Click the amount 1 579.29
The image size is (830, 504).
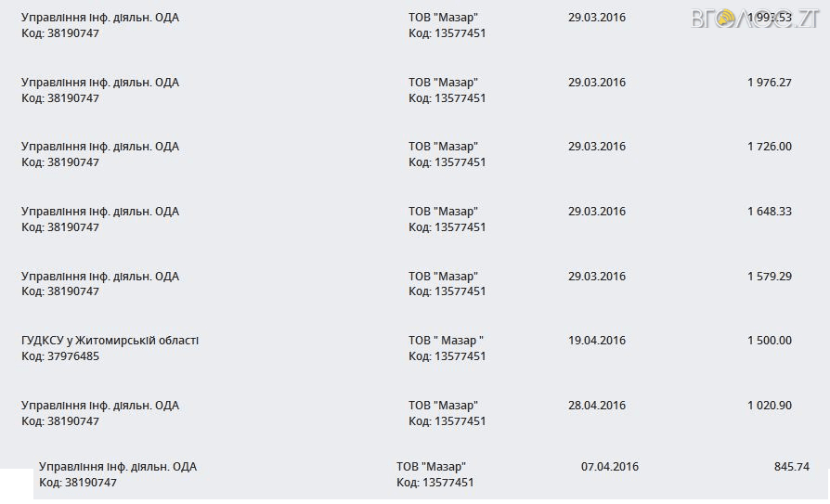pyautogui.click(x=769, y=277)
